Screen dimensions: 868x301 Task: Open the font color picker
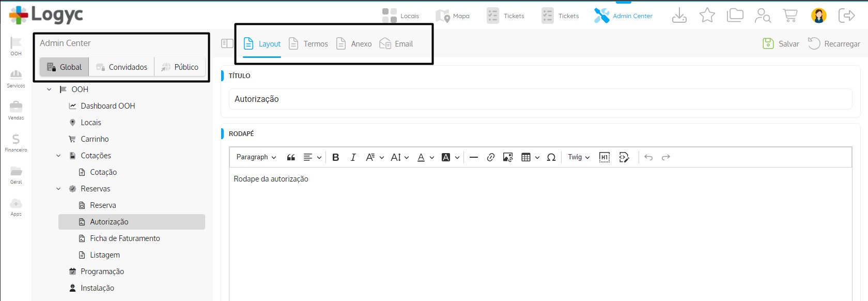coord(421,157)
